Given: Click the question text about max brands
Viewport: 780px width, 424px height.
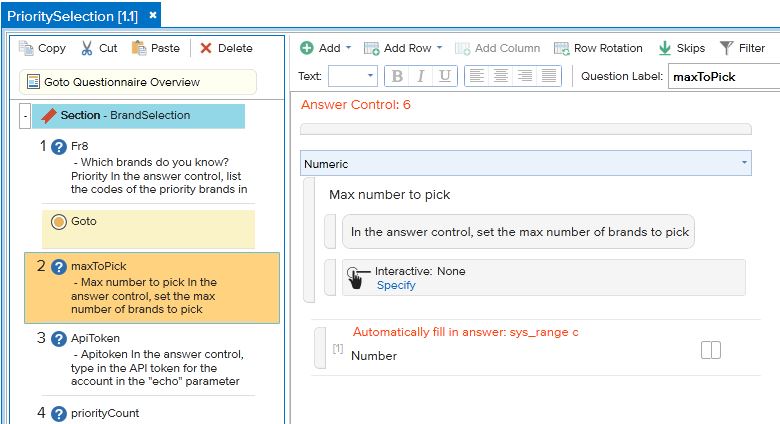Looking at the screenshot, I should coord(518,232).
